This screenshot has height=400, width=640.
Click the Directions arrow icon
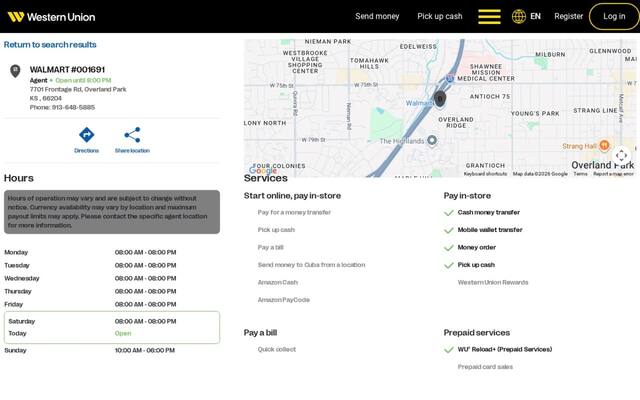[x=87, y=135]
